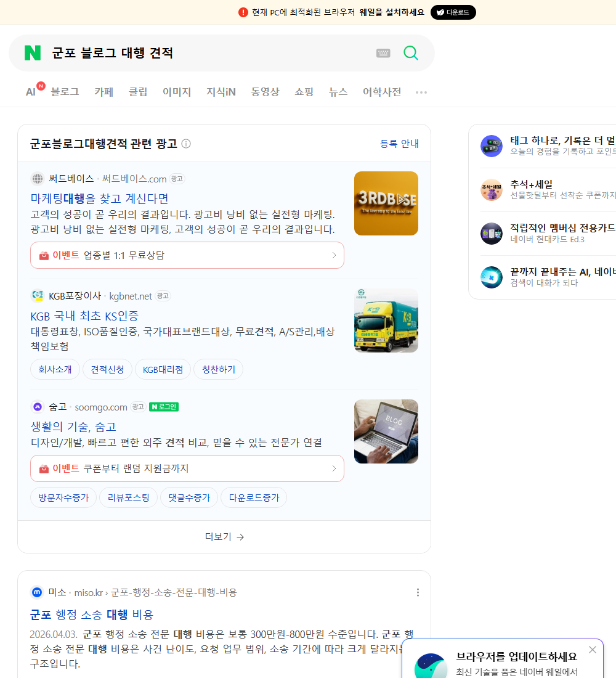Click the AI search promo icon
The image size is (616, 678).
point(492,277)
